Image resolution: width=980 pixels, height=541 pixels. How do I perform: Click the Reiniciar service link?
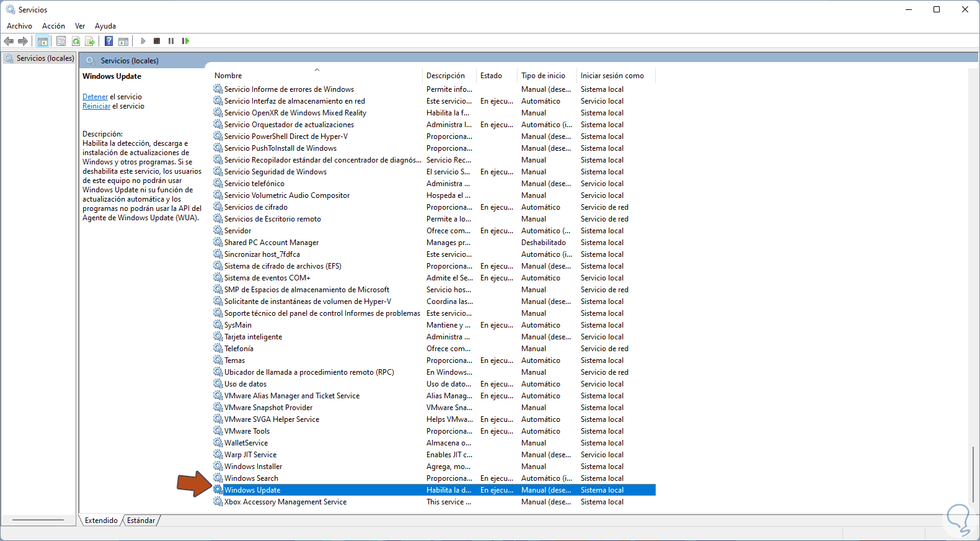pos(97,106)
